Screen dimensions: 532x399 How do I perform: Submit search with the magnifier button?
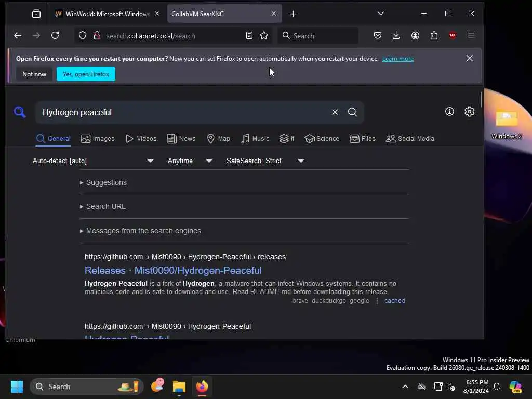(x=353, y=112)
